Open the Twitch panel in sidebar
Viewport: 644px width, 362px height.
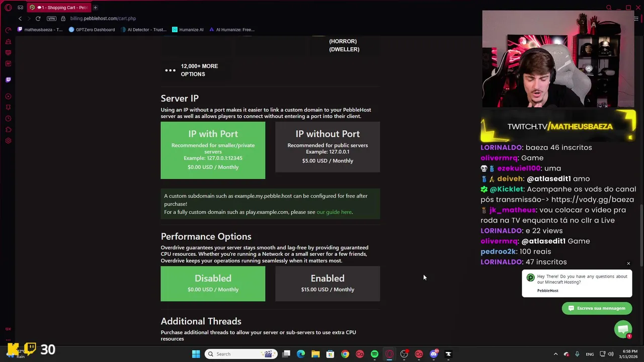point(8,79)
